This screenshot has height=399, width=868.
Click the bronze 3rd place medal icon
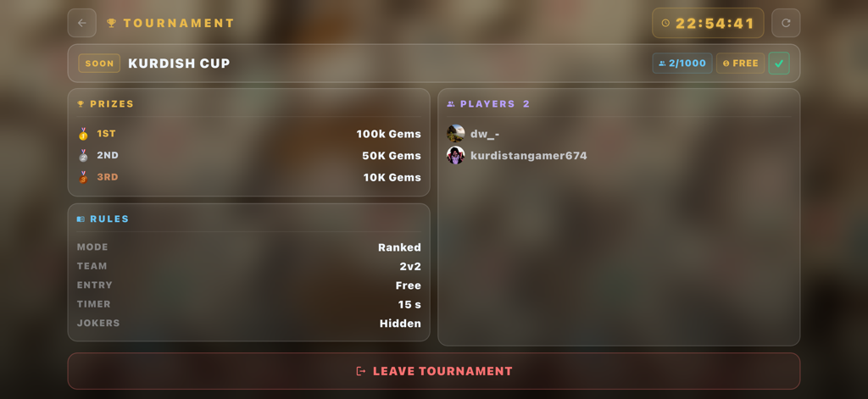click(83, 177)
